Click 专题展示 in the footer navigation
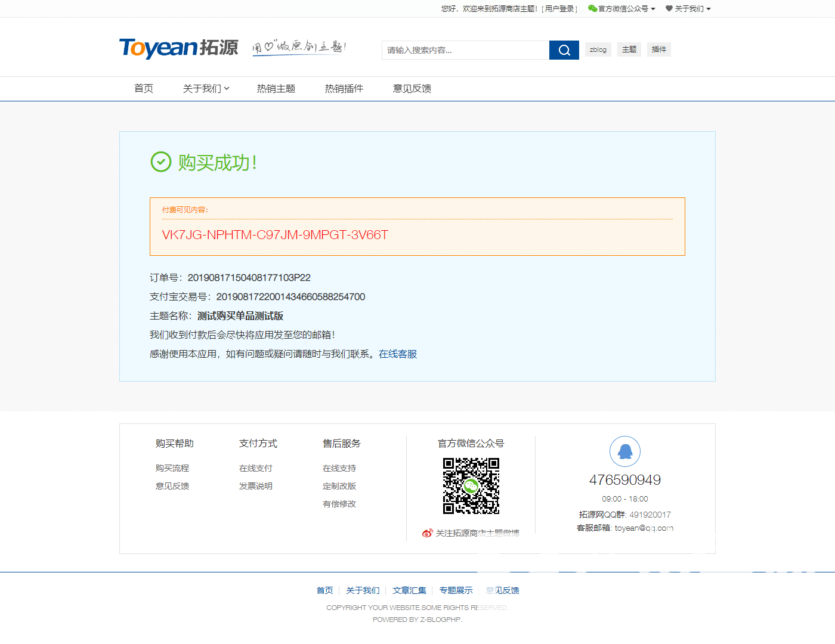Screen dimensions: 835x644 point(456,590)
